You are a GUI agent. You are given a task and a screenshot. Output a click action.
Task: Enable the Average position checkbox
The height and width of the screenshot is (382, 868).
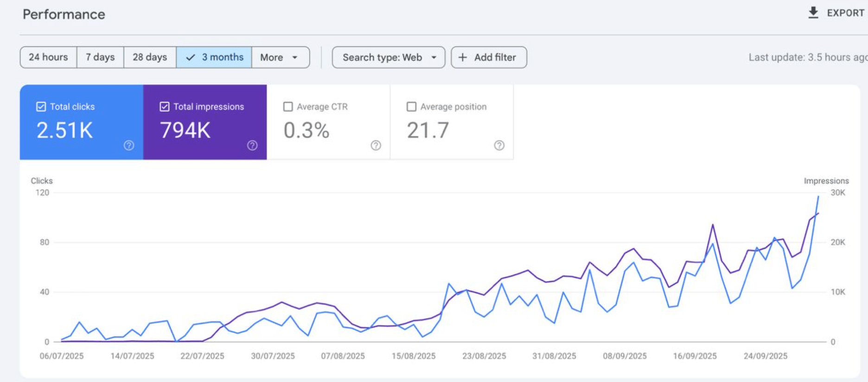[411, 107]
